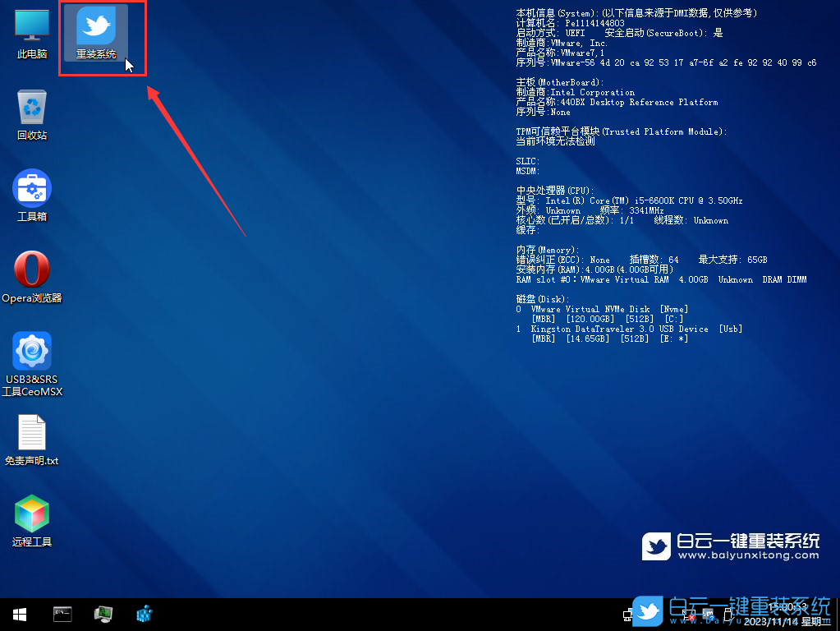
Task: Open 此电脑 (This PC)
Action: click(x=31, y=33)
